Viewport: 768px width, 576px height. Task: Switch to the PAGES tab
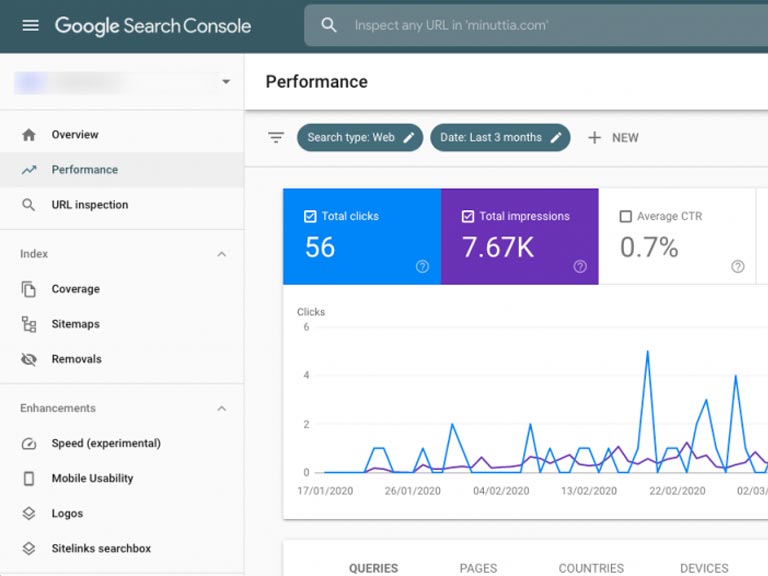[478, 568]
